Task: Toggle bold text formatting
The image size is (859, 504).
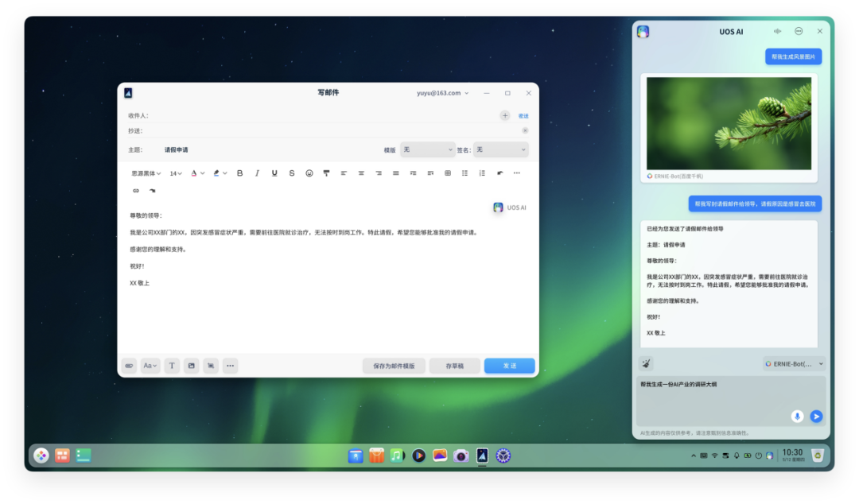Action: click(x=239, y=173)
